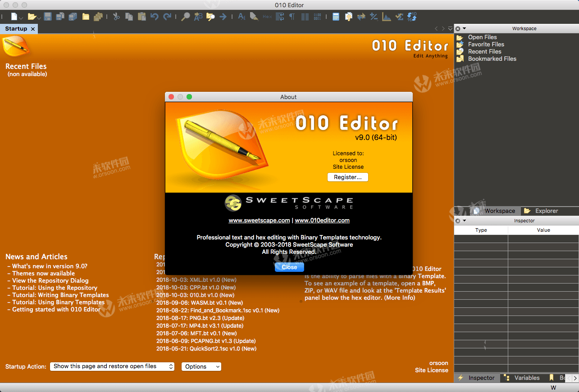Click the column lines toolbar icon
579x392 pixels.
point(305,17)
